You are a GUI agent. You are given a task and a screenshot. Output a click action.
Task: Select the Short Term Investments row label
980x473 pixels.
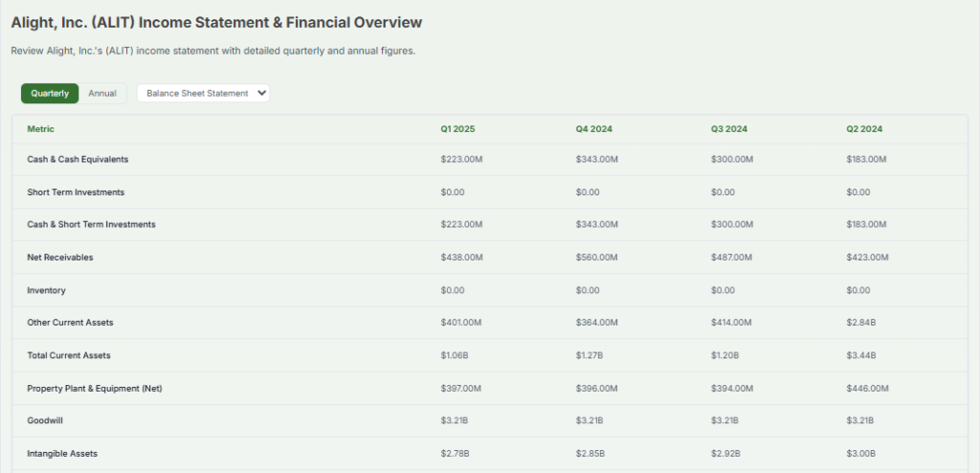click(x=76, y=192)
